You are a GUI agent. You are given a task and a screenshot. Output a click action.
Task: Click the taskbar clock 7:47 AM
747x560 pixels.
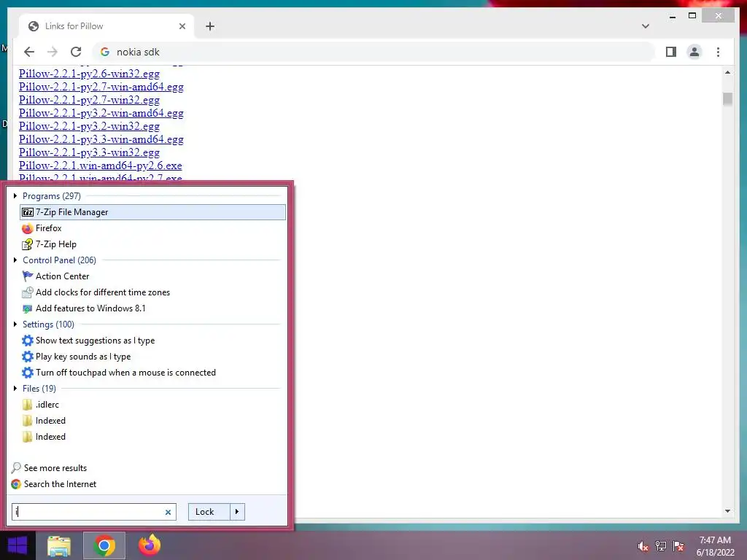(x=715, y=540)
